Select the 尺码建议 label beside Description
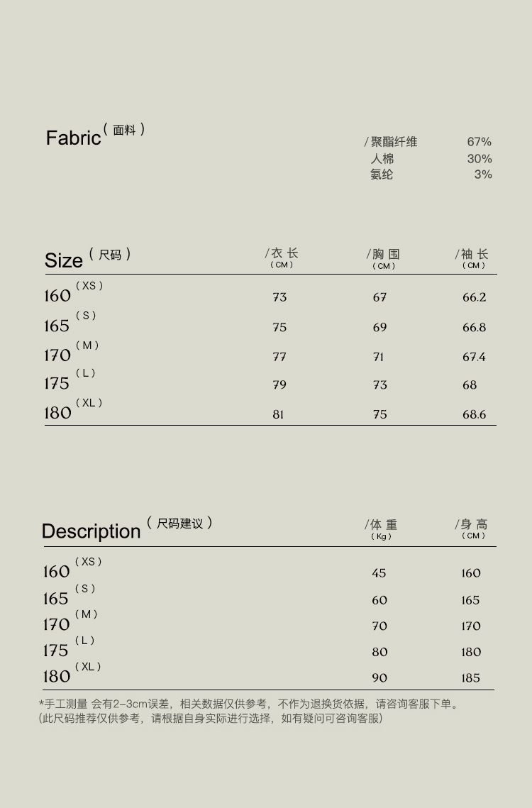Screen dimensions: 532x808 coord(180,524)
